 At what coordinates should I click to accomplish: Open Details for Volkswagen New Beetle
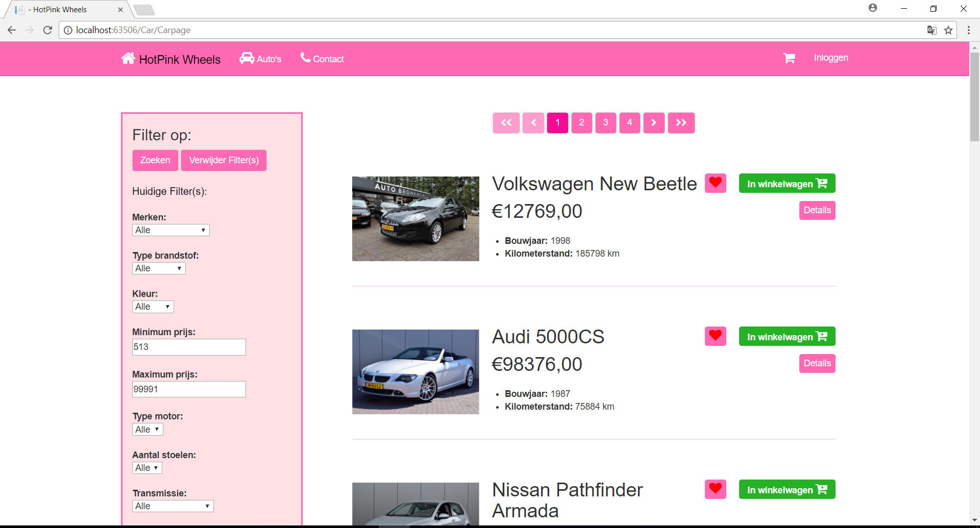click(x=817, y=210)
